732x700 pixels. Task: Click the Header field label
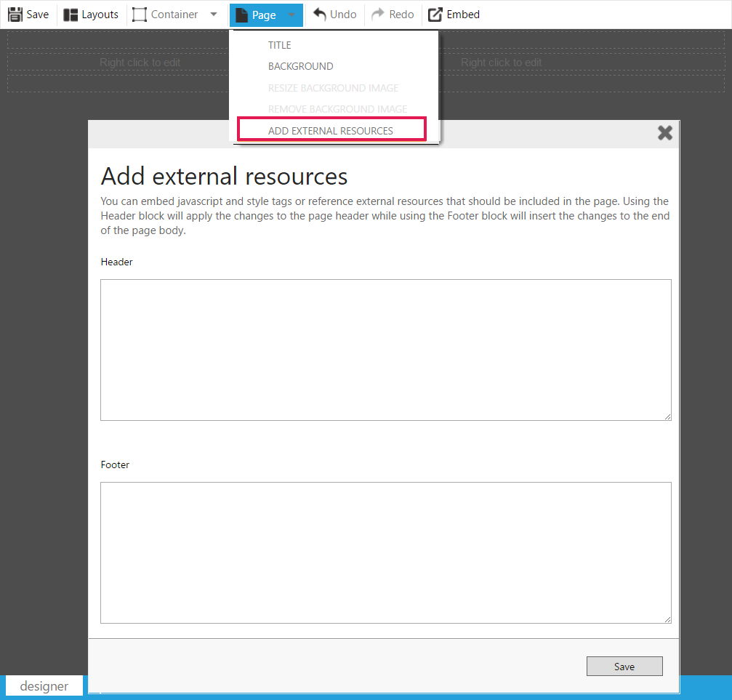pos(117,262)
